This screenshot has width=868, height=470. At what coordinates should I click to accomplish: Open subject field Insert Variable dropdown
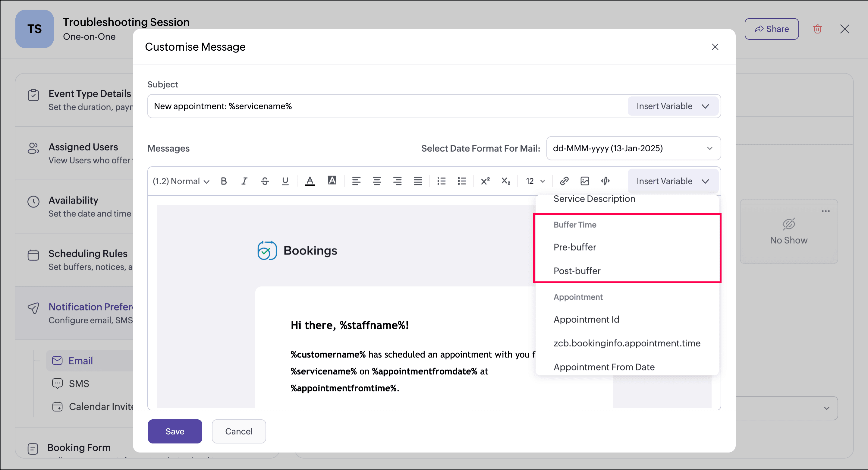tap(673, 106)
